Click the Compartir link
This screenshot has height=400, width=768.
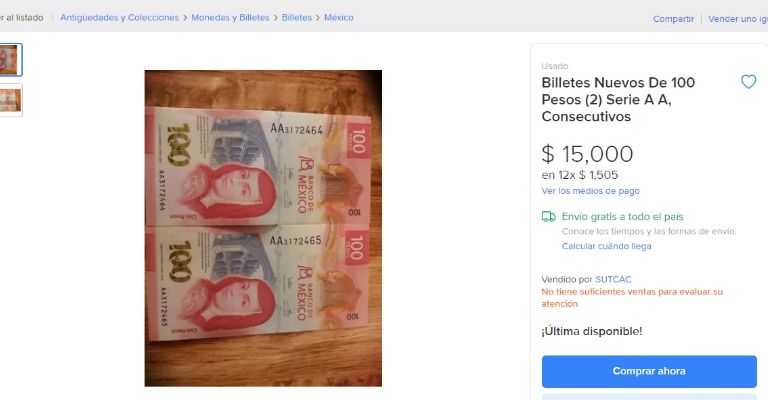673,19
